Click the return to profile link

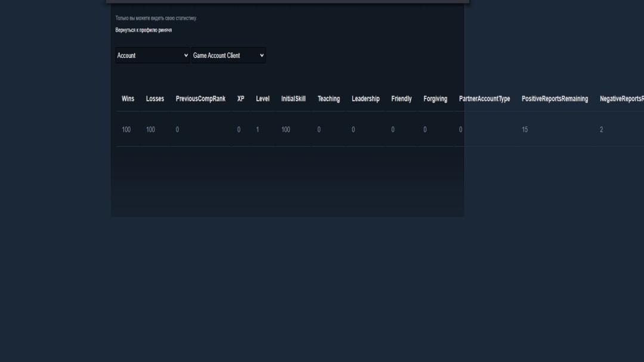point(143,30)
